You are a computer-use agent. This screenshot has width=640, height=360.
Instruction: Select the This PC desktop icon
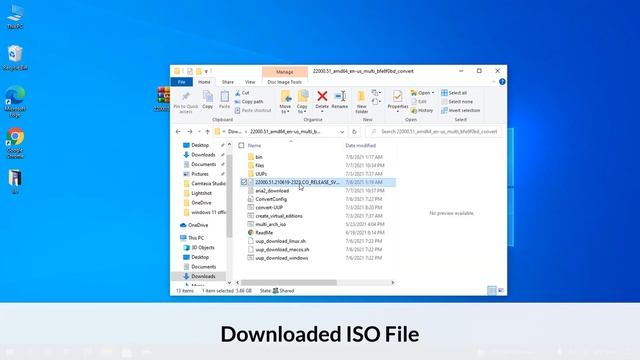click(x=15, y=17)
